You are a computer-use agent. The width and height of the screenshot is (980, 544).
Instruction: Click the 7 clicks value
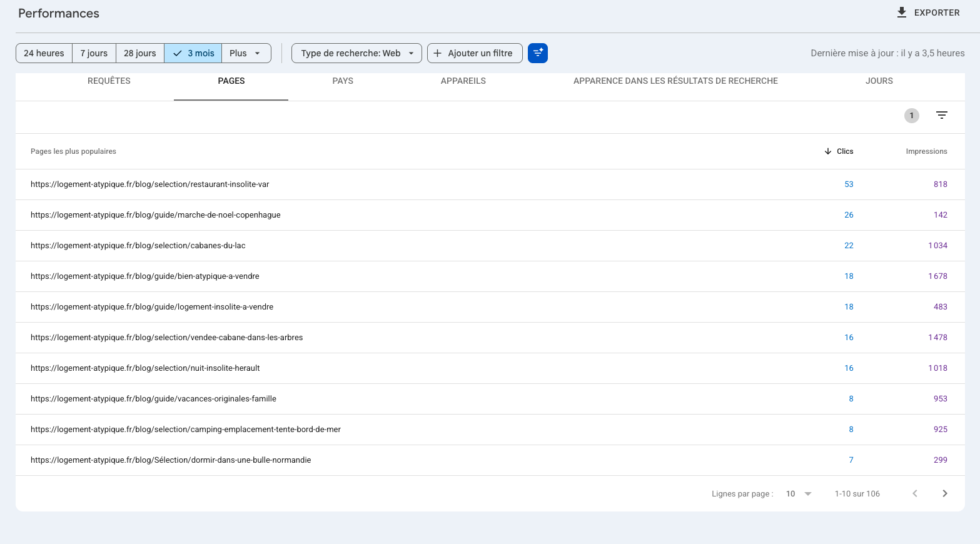click(851, 460)
